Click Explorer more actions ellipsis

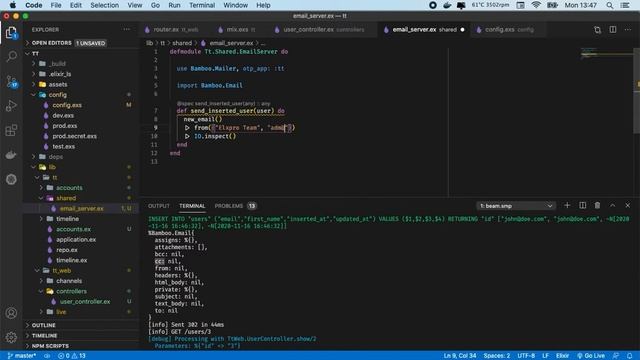pos(127,29)
